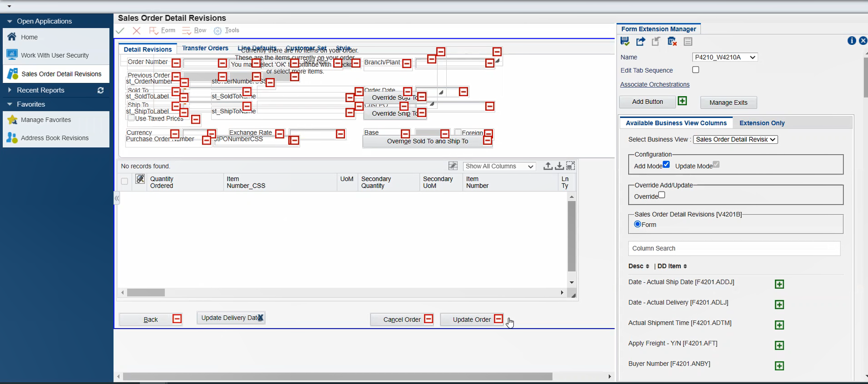The image size is (868, 384).
Task: Refresh the Recent Reports list
Action: coord(101,90)
